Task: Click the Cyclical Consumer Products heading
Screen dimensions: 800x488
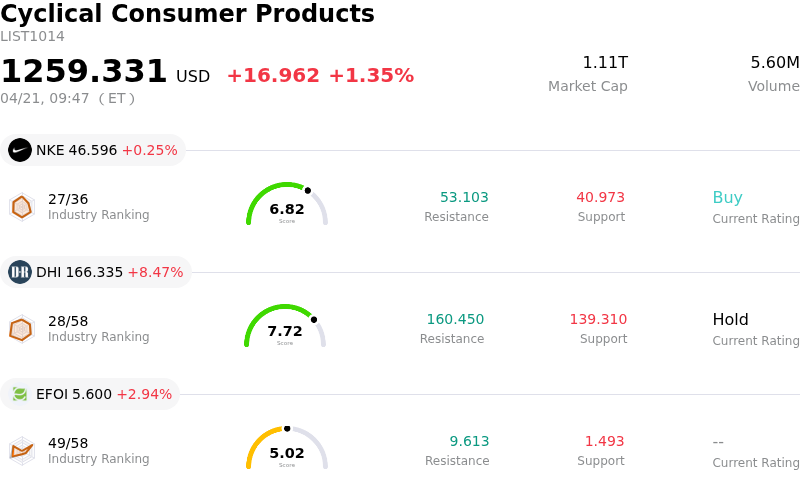Action: [x=187, y=14]
